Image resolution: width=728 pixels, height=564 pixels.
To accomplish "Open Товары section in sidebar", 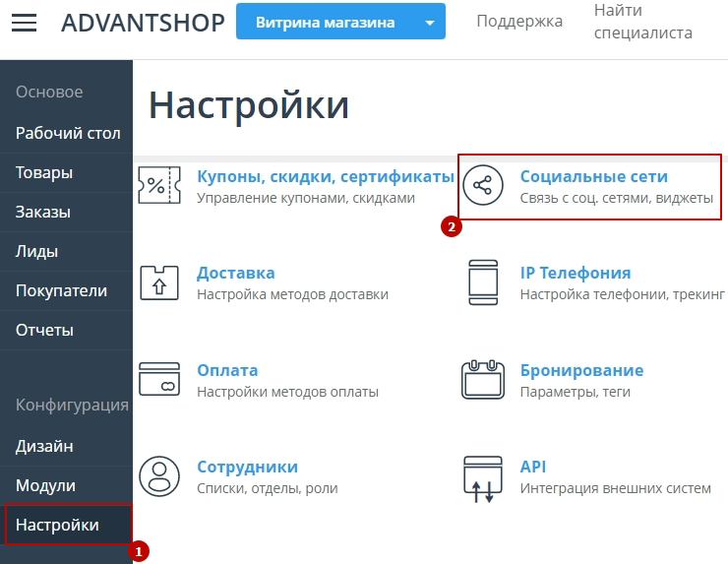I will click(x=44, y=172).
